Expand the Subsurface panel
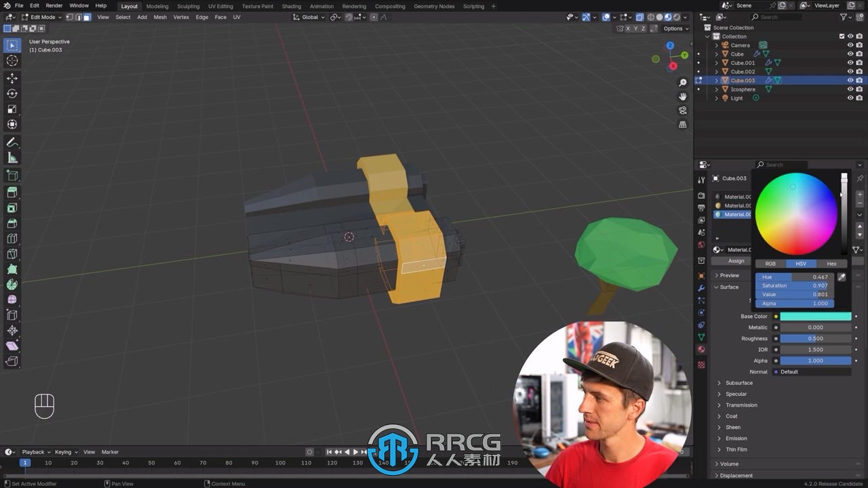Screen dimensions: 868x488 (x=738, y=383)
